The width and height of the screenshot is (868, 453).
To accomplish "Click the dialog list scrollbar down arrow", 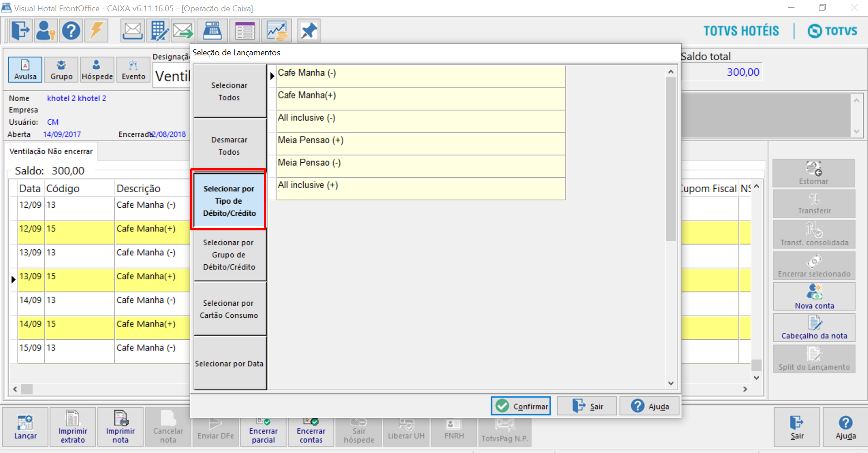I will click(x=671, y=383).
